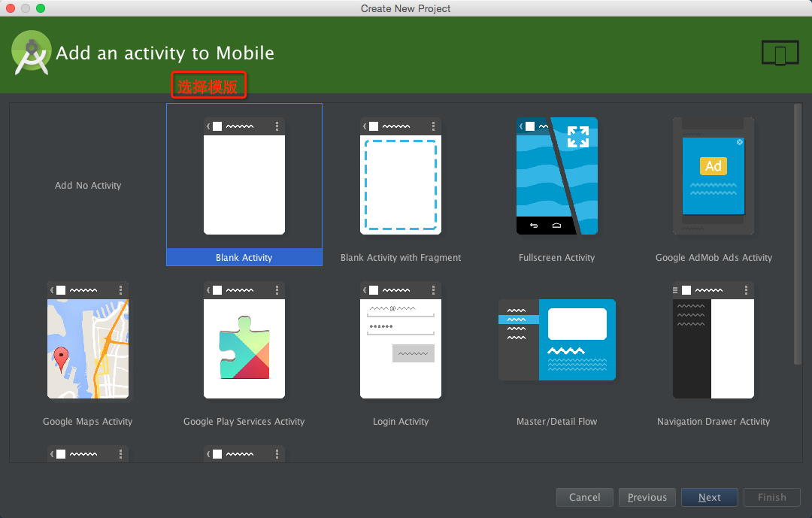812x518 pixels.
Task: Click the Android Studio logo in header
Action: click(x=32, y=53)
